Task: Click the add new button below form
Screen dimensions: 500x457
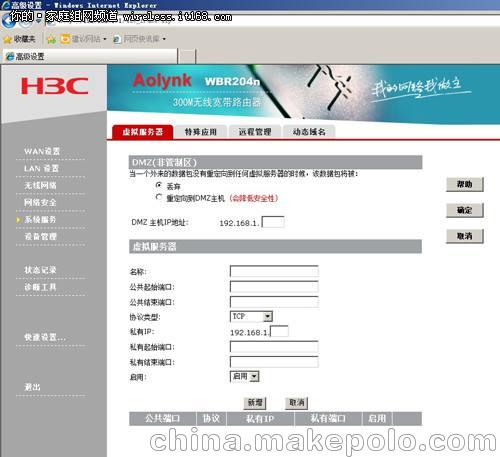Action: point(255,403)
